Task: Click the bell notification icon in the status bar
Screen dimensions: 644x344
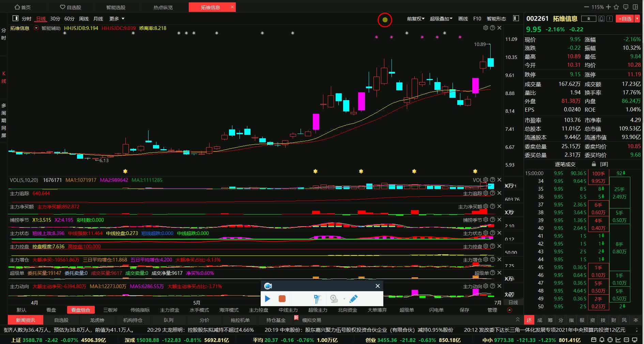Action: [x=602, y=340]
